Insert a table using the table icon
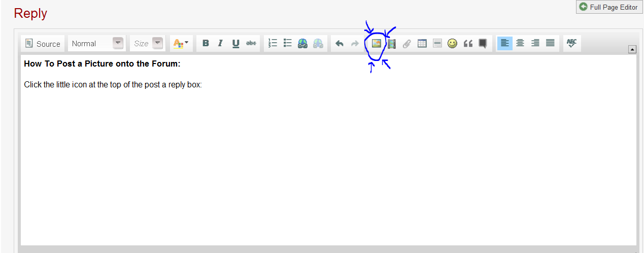Image resolution: width=644 pixels, height=253 pixels. [x=422, y=44]
